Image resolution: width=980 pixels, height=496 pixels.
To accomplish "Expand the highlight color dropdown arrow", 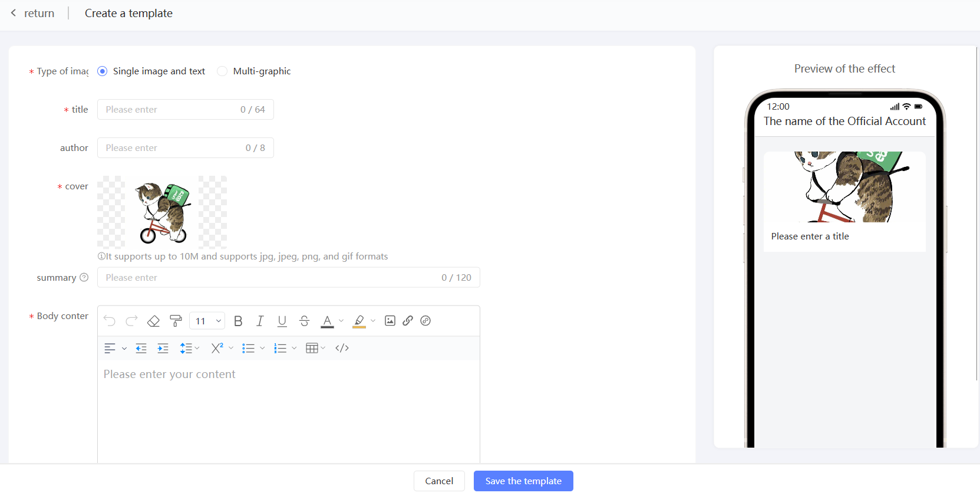I will pyautogui.click(x=373, y=321).
